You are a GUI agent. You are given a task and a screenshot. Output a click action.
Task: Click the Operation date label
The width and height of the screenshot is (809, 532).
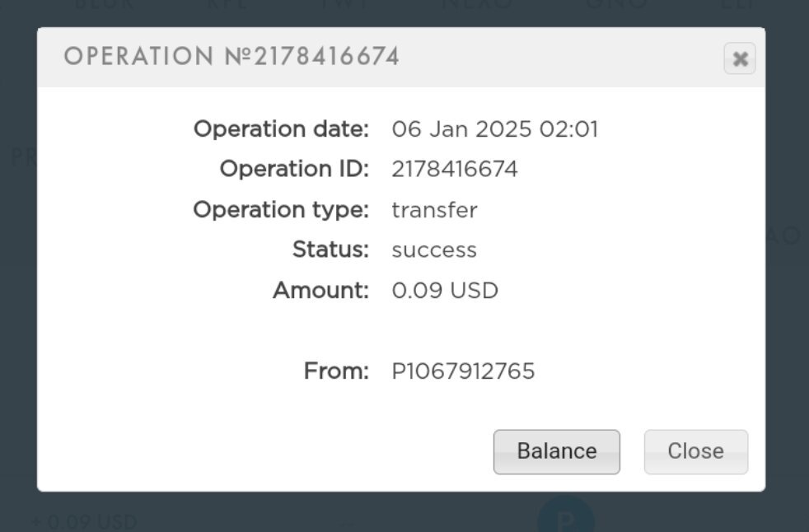[x=281, y=129]
